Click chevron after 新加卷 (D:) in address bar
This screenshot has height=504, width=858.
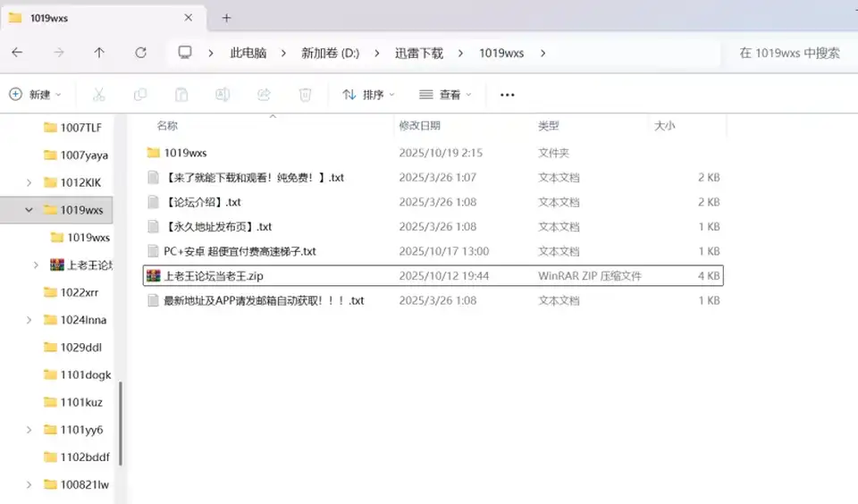click(x=377, y=53)
